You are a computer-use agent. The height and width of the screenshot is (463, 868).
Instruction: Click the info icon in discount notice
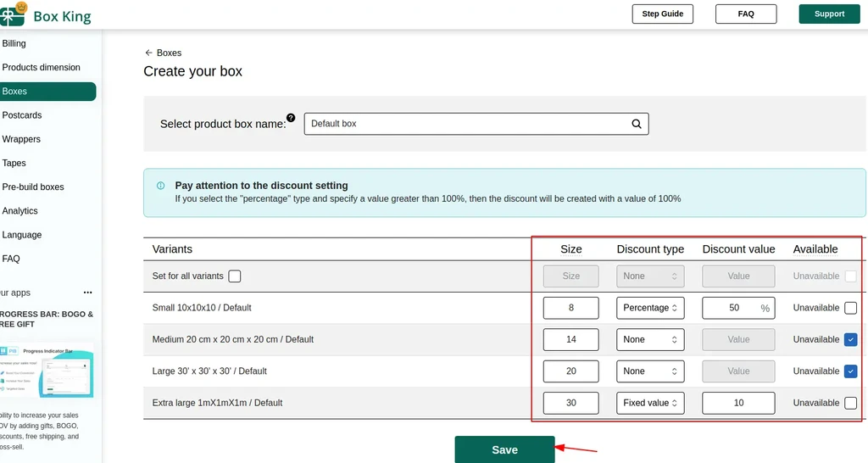[160, 186]
